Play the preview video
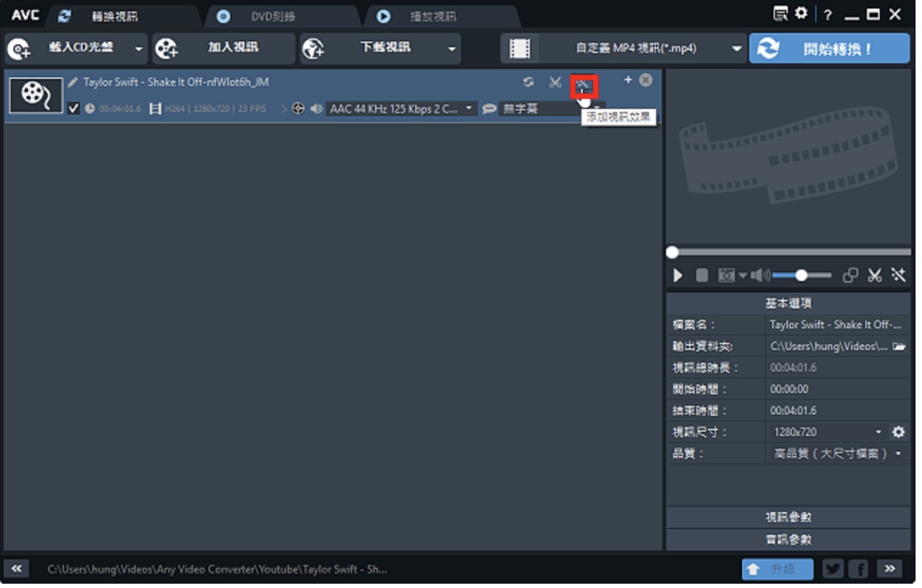Viewport: 922px width, 588px height. (x=678, y=275)
